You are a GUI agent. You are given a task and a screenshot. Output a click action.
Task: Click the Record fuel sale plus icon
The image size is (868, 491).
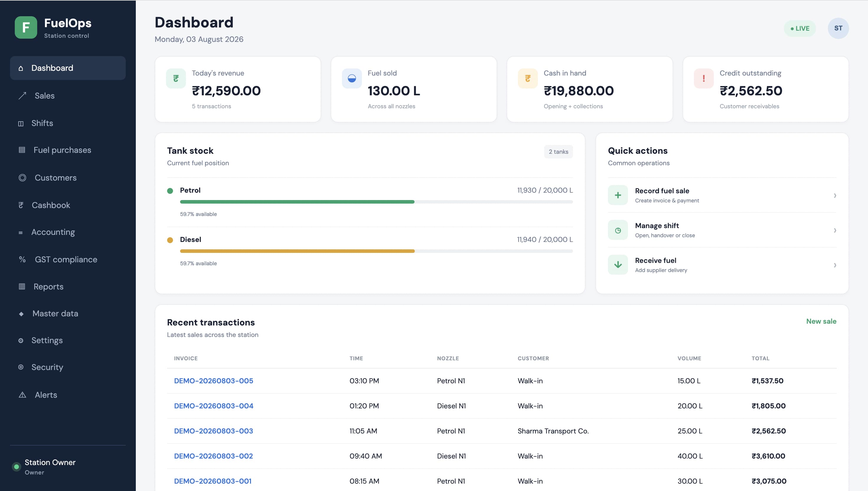pyautogui.click(x=618, y=195)
